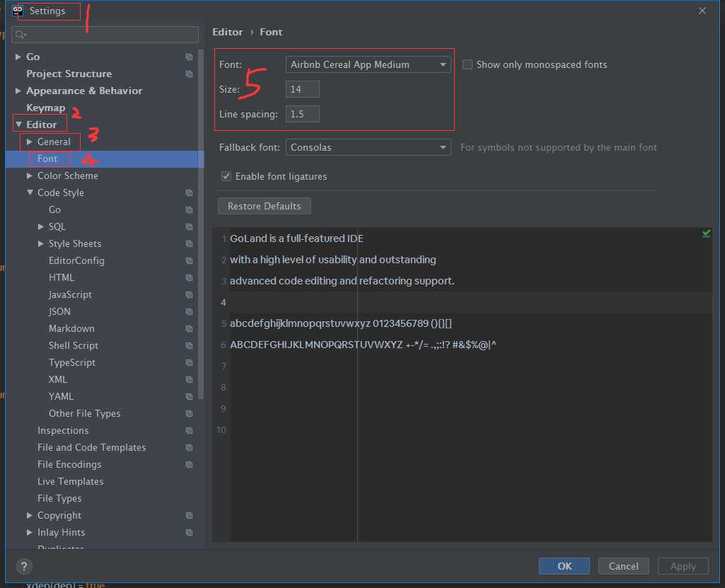725x588 pixels.
Task: Click the Line spacing input field
Action: pos(303,114)
